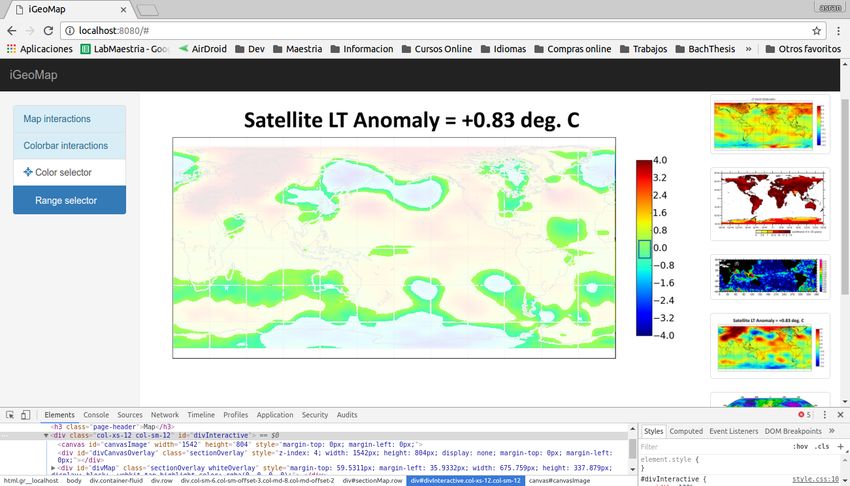The image size is (850, 486).
Task: Open the Dev bookmarks folder
Action: (250, 49)
